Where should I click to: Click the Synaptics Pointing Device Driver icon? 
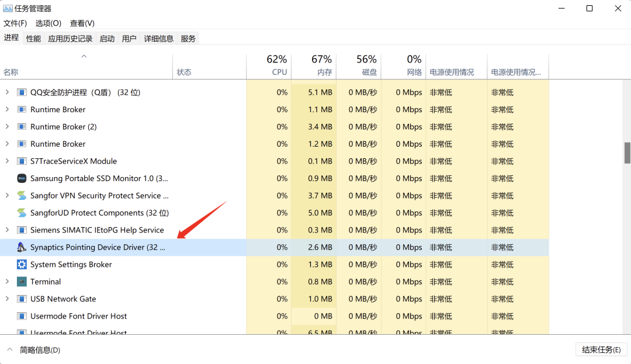22,247
